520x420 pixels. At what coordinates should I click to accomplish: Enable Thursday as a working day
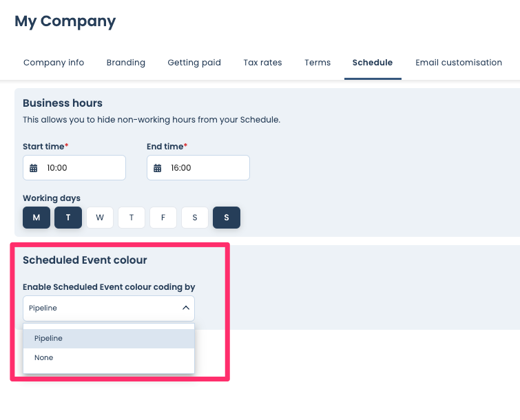pyautogui.click(x=132, y=218)
